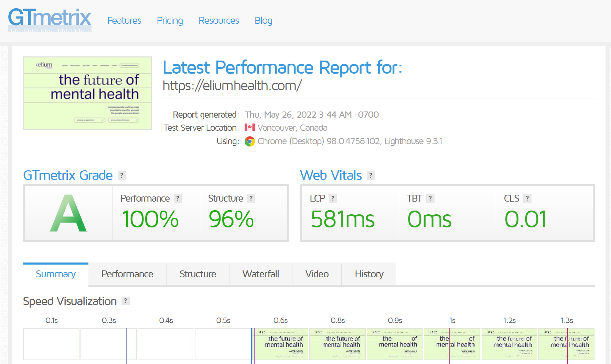Screen dimensions: 611x364
Task: Click the GTmetrix Grade heading
Action: click(68, 175)
